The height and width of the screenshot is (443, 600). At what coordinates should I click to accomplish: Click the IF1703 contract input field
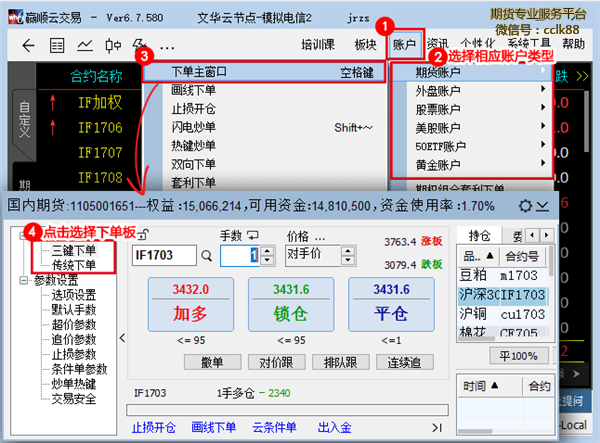point(164,255)
